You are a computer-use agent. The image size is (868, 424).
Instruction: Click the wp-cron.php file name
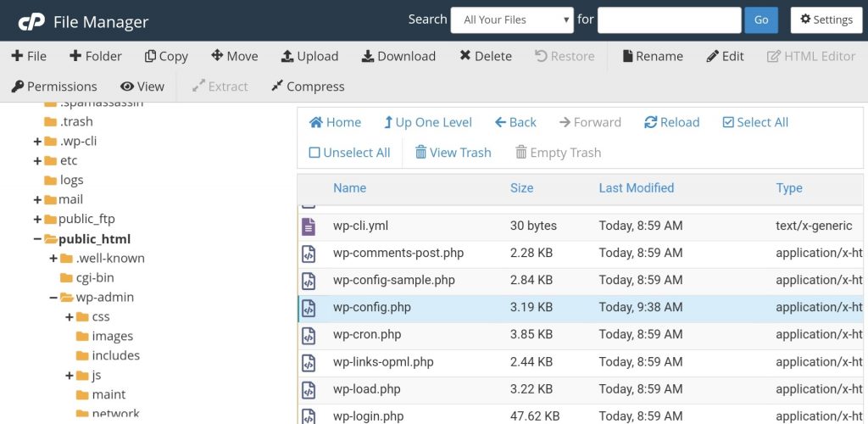(x=367, y=334)
